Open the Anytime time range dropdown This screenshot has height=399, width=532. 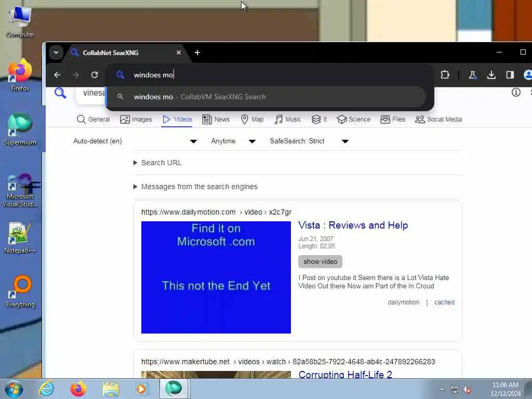(x=233, y=141)
